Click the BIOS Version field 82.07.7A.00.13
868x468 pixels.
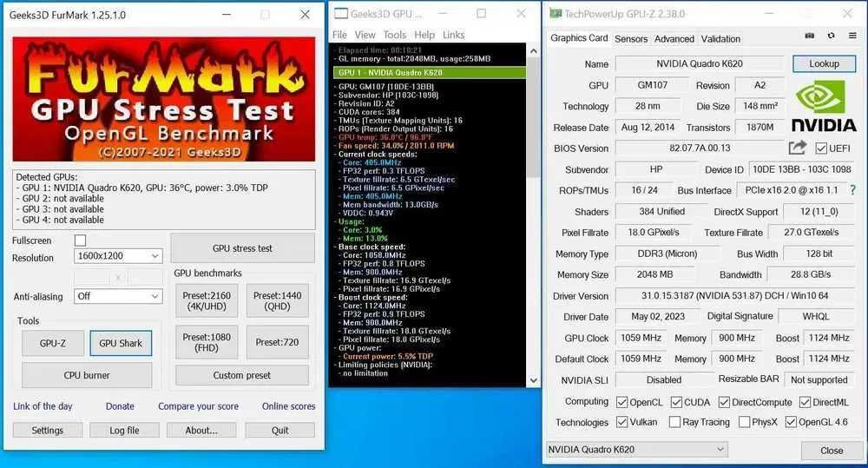(700, 148)
